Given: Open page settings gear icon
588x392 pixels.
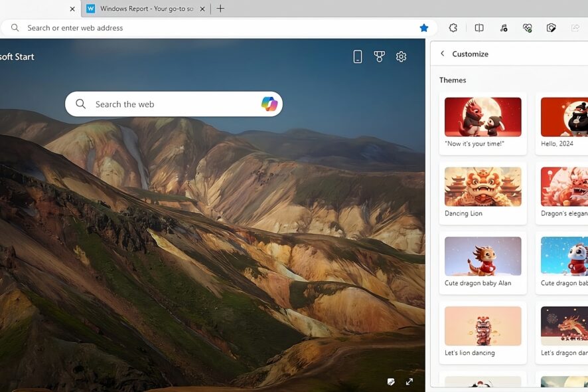Looking at the screenshot, I should 402,56.
